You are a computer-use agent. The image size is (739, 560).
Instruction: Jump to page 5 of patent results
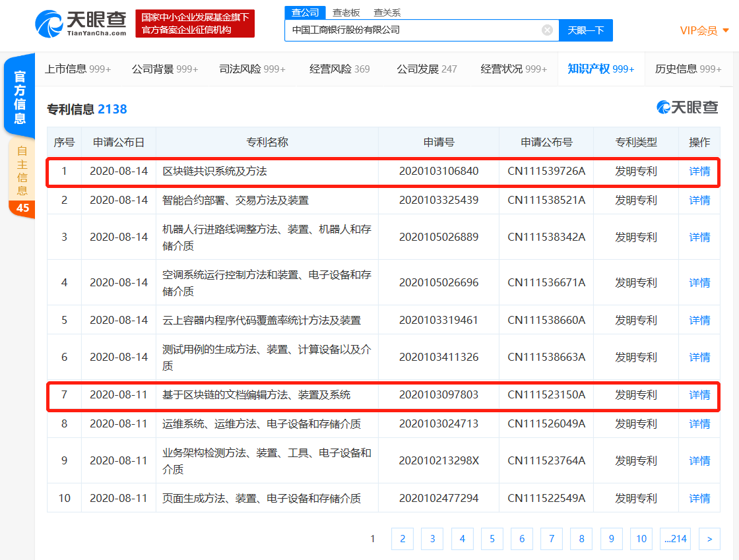(x=492, y=539)
